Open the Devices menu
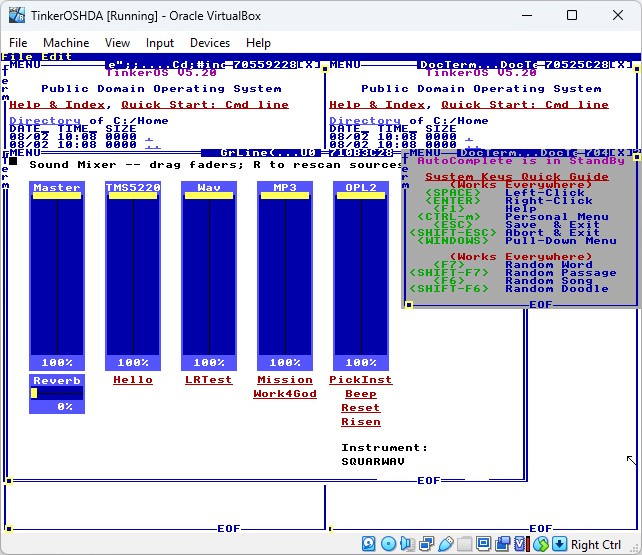The height and width of the screenshot is (555, 642). tap(210, 43)
